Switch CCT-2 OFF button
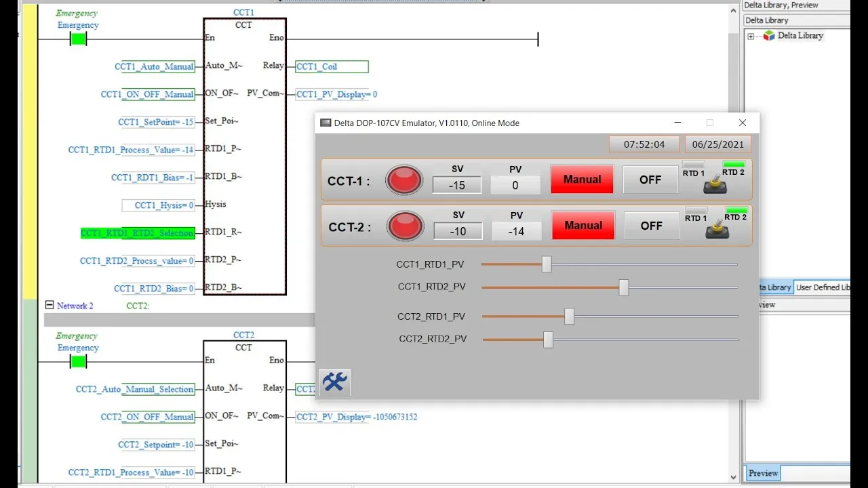 point(652,226)
